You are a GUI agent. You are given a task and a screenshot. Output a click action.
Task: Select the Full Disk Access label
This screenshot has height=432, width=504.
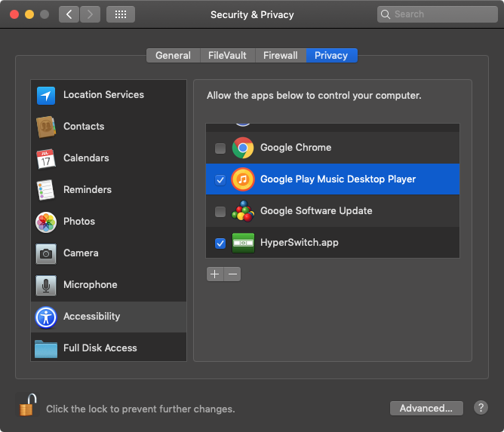pyautogui.click(x=100, y=348)
